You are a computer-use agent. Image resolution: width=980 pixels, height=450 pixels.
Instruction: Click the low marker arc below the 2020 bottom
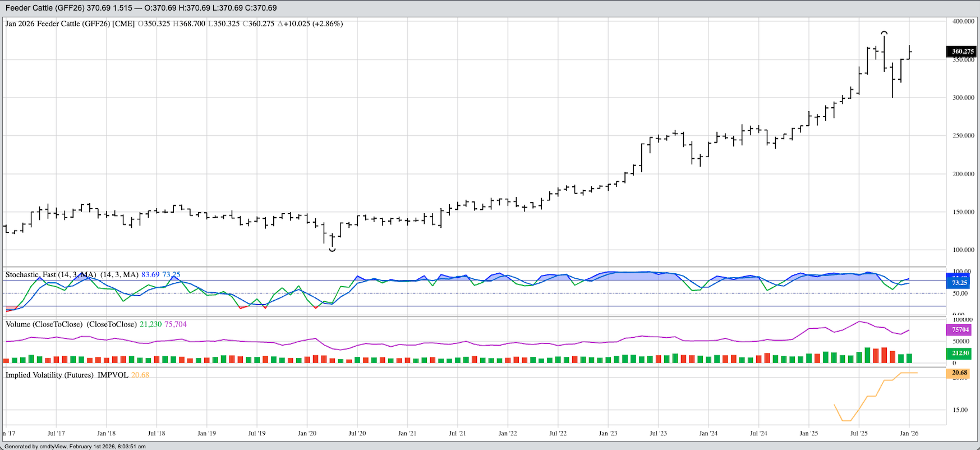pyautogui.click(x=332, y=250)
